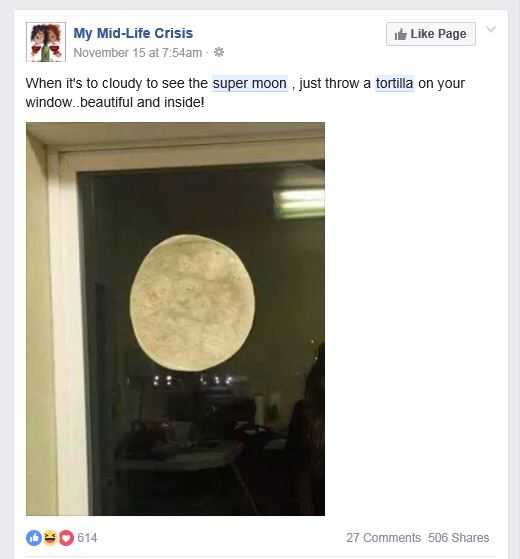Viewport: 520px width, 559px height.
Task: Click the blue Like reaction icon
Action: tap(34, 538)
